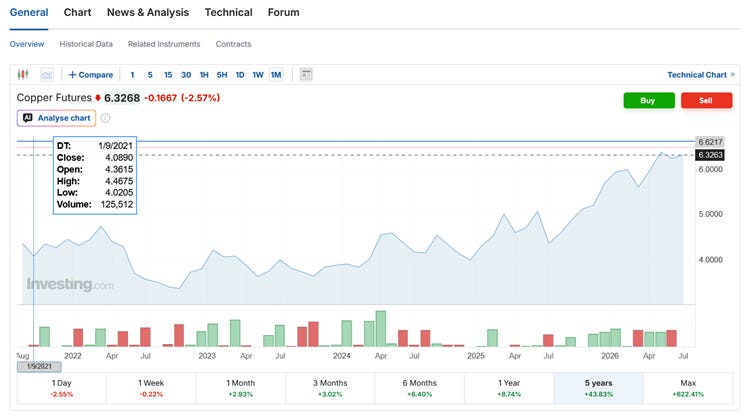
Task: Click the plus Compare icon
Action: pos(72,75)
